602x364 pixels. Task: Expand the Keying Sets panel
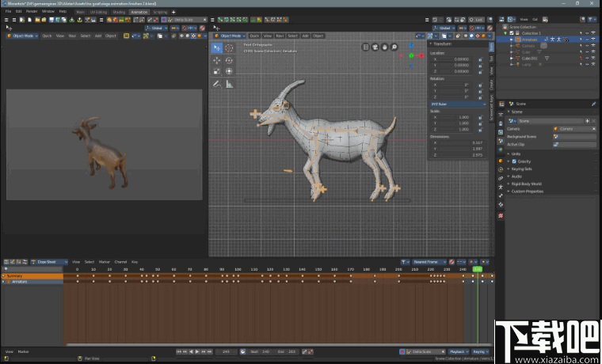tap(521, 169)
